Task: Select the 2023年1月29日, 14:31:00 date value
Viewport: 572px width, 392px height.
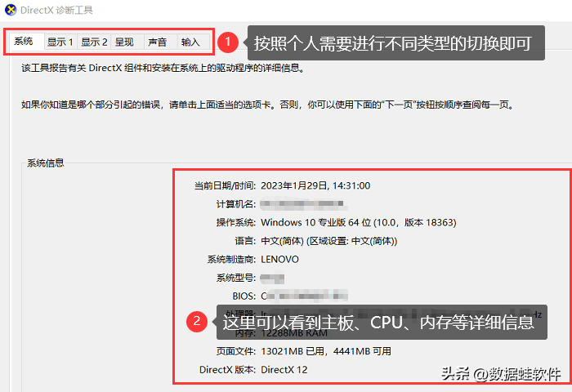Action: click(315, 185)
